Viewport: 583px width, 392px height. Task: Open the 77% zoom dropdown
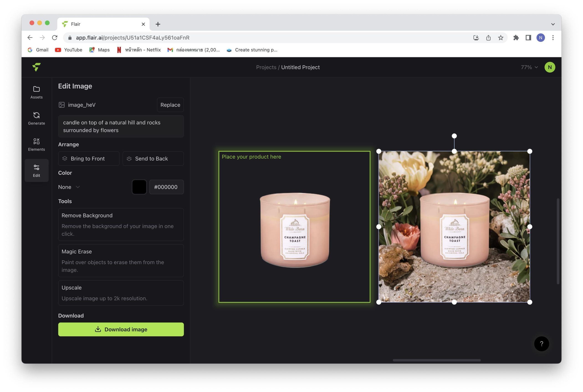pos(529,67)
